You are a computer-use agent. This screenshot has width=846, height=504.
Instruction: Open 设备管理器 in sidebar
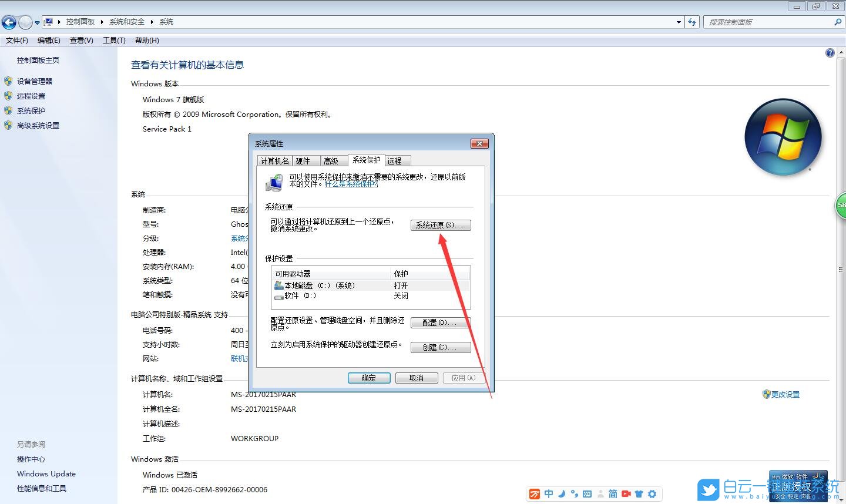point(35,81)
